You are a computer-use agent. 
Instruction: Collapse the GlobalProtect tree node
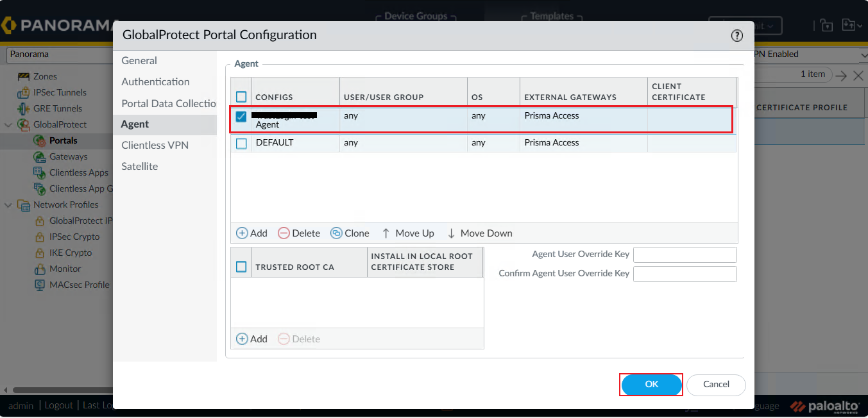(x=8, y=124)
